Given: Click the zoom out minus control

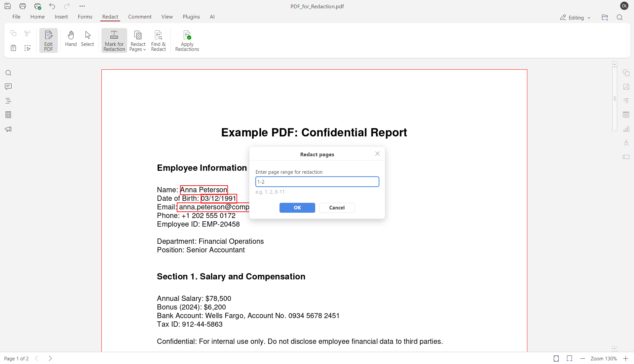Looking at the screenshot, I should [582, 358].
